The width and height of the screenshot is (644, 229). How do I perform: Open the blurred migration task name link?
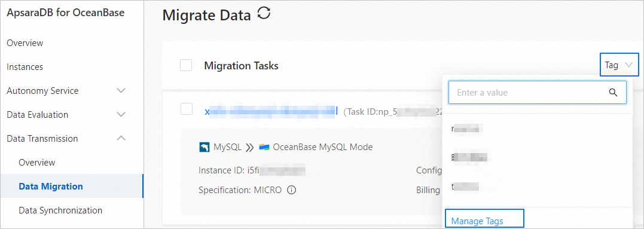[x=271, y=111]
